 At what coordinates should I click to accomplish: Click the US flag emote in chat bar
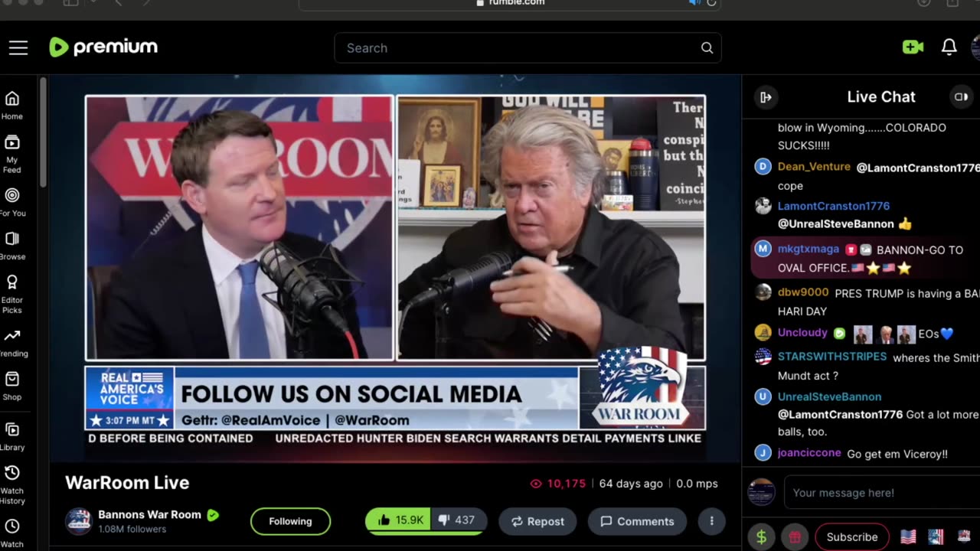(908, 537)
